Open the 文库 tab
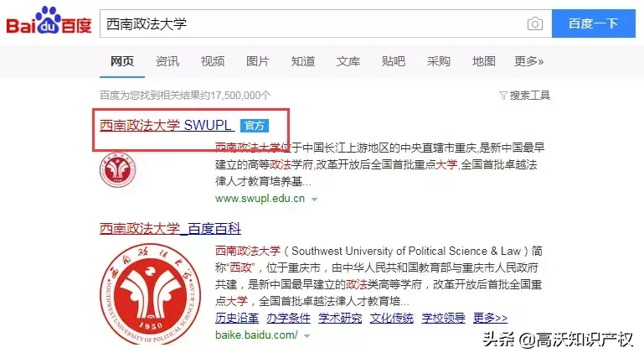The height and width of the screenshot is (358, 644). 348,61
